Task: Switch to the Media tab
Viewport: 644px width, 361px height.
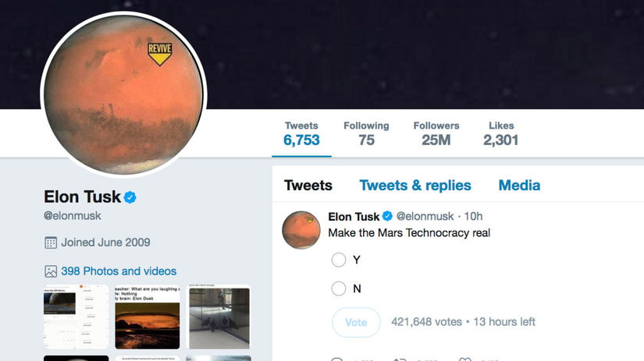Action: (519, 186)
